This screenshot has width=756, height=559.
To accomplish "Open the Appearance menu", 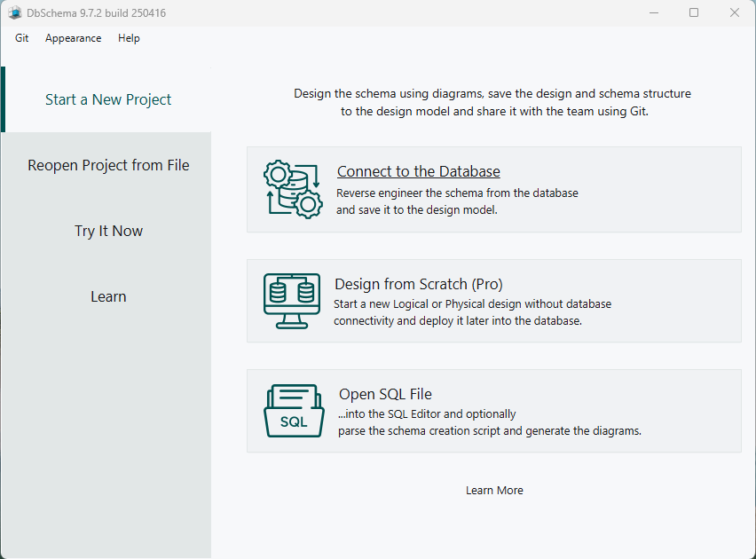I will click(x=74, y=38).
